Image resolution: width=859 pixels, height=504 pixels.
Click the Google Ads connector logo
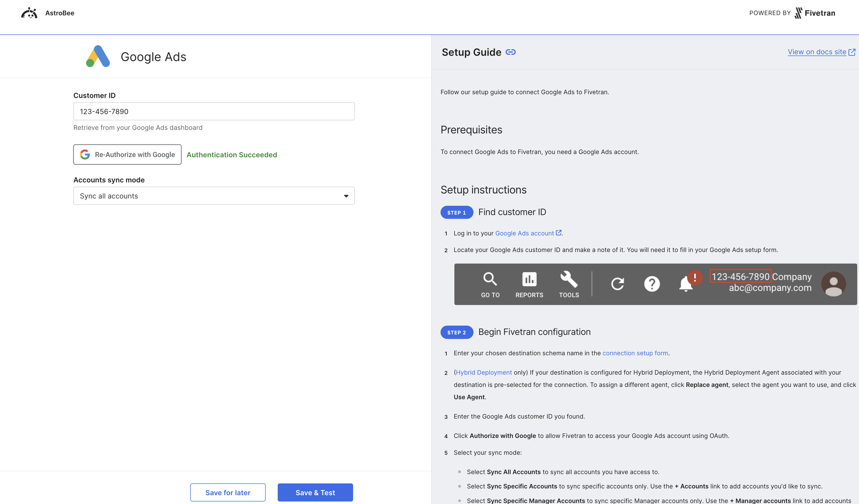[x=98, y=56]
